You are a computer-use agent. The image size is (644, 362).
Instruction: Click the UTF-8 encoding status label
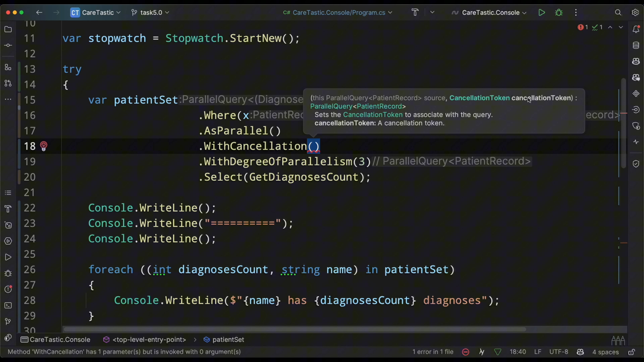point(558,352)
